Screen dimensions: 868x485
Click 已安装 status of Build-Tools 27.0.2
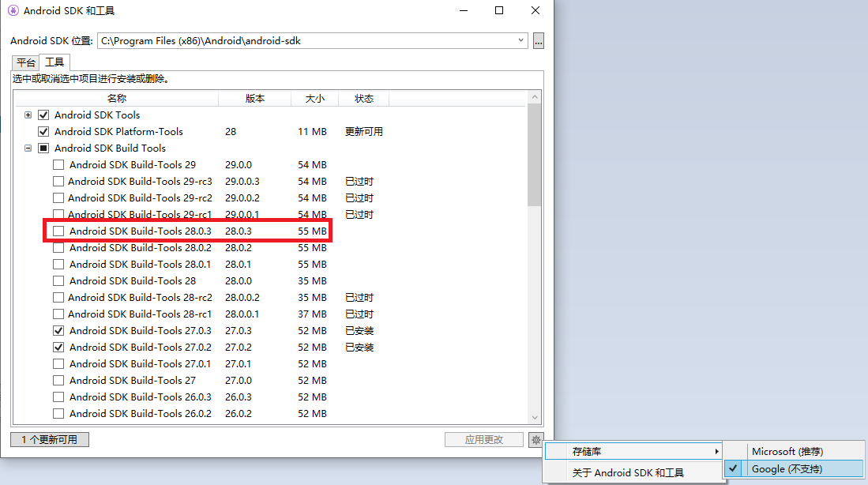[359, 348]
